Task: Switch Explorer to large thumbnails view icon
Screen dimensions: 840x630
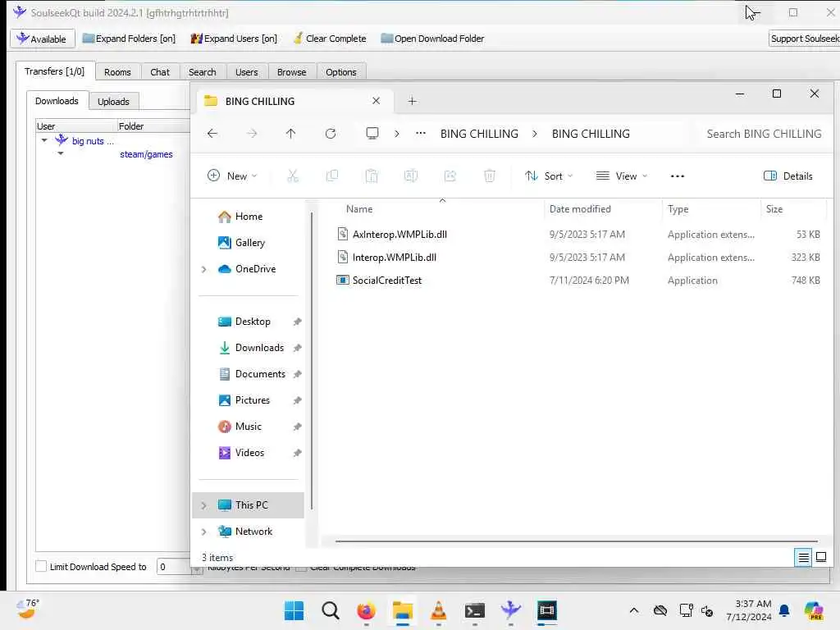Action: 820,557
